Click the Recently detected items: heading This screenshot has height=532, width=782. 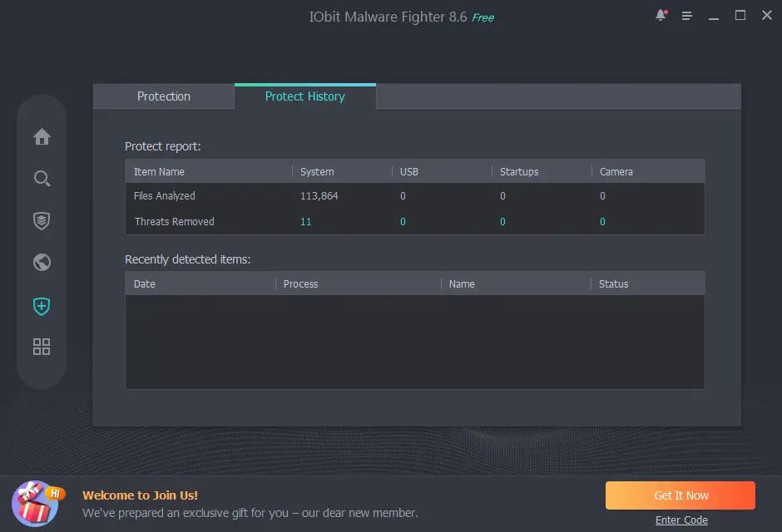coord(187,259)
